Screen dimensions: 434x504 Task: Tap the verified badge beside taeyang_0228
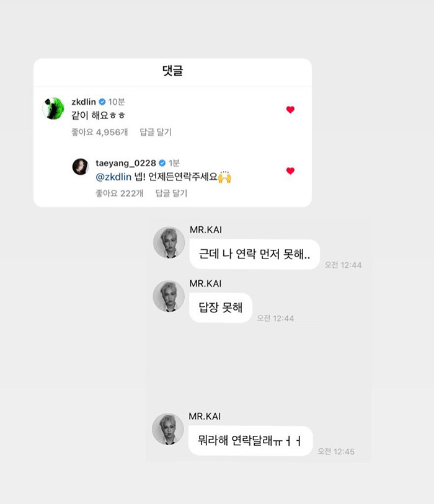click(x=162, y=163)
